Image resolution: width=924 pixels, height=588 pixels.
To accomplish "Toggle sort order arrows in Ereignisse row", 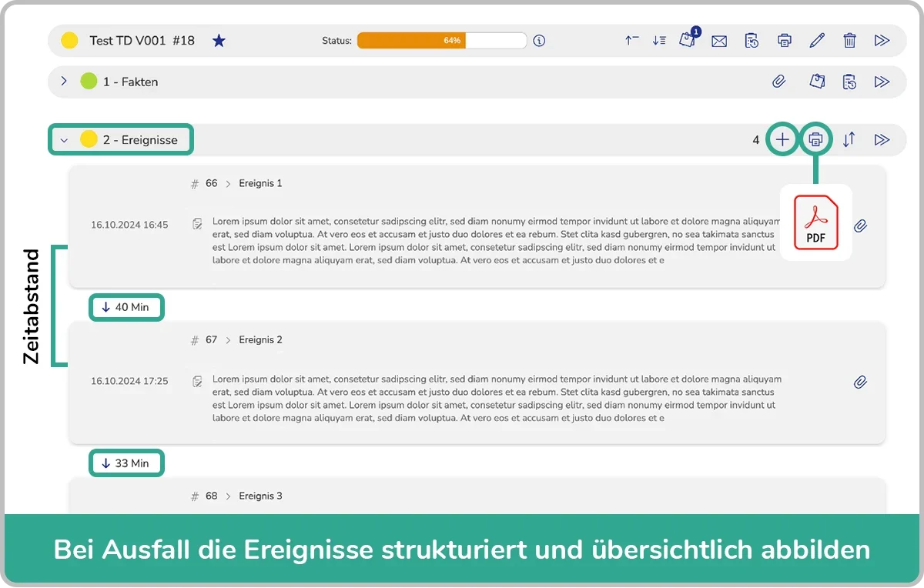I will point(849,140).
